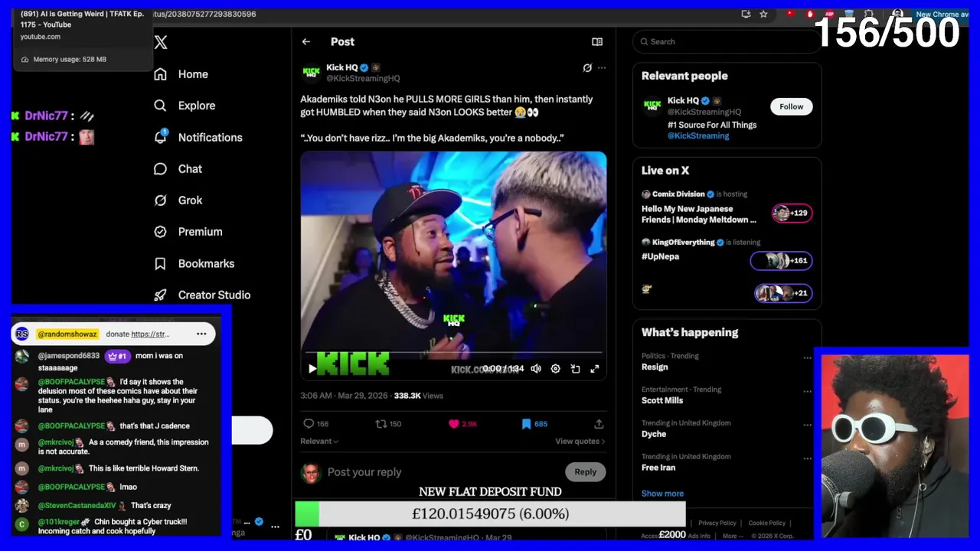Follow Kick HQ in Relevant people
Image resolution: width=980 pixels, height=551 pixels.
(x=792, y=106)
